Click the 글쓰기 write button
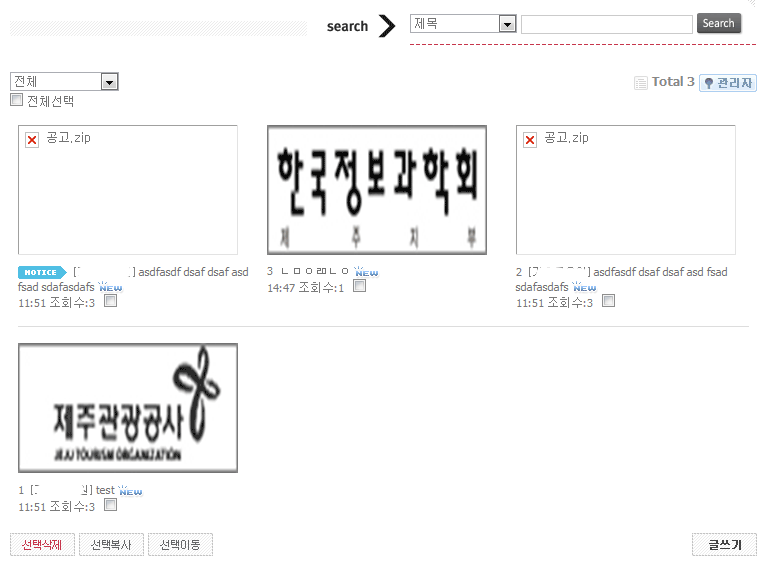Screen dimensions: 778x579 coord(724,545)
